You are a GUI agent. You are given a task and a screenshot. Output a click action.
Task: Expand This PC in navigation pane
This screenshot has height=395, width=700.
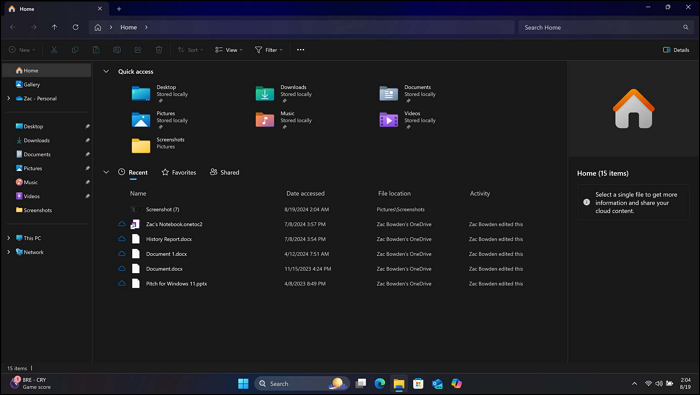point(8,238)
